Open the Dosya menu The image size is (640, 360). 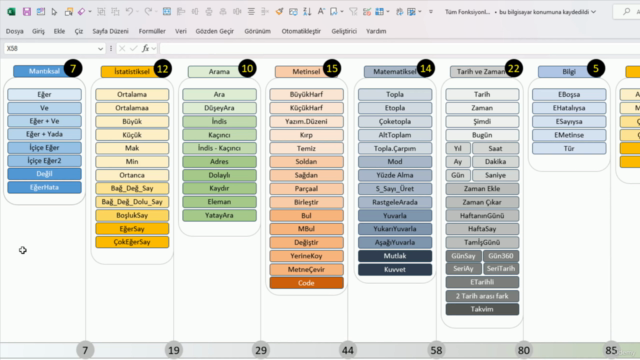tap(15, 31)
